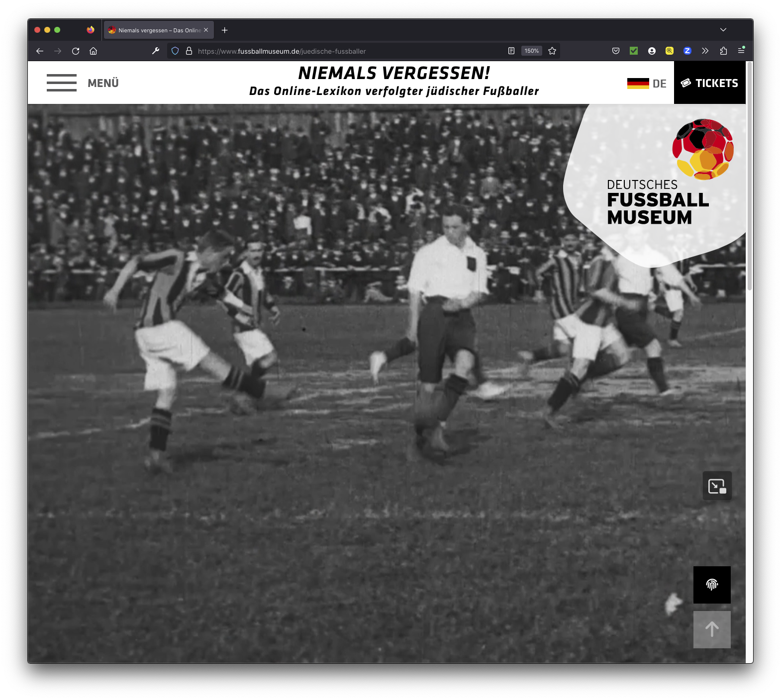Click the NIEMALS VERGESSEN! heading
The width and height of the screenshot is (781, 700).
click(394, 73)
